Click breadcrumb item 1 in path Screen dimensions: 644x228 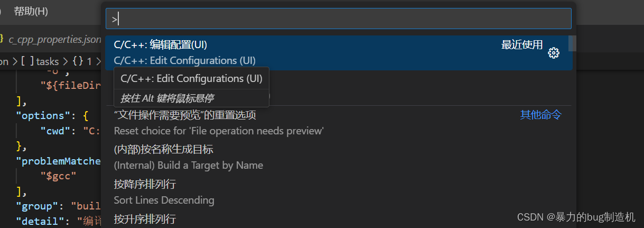(x=90, y=61)
